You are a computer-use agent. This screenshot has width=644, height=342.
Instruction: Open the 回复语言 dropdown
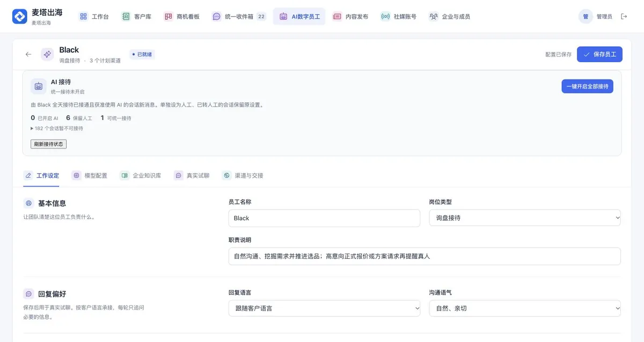(324, 308)
